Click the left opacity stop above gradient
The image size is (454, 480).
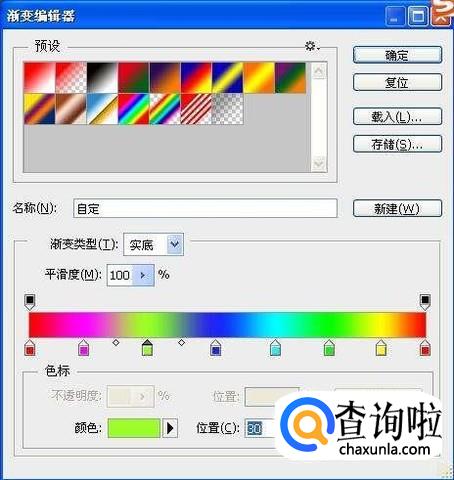(x=30, y=302)
